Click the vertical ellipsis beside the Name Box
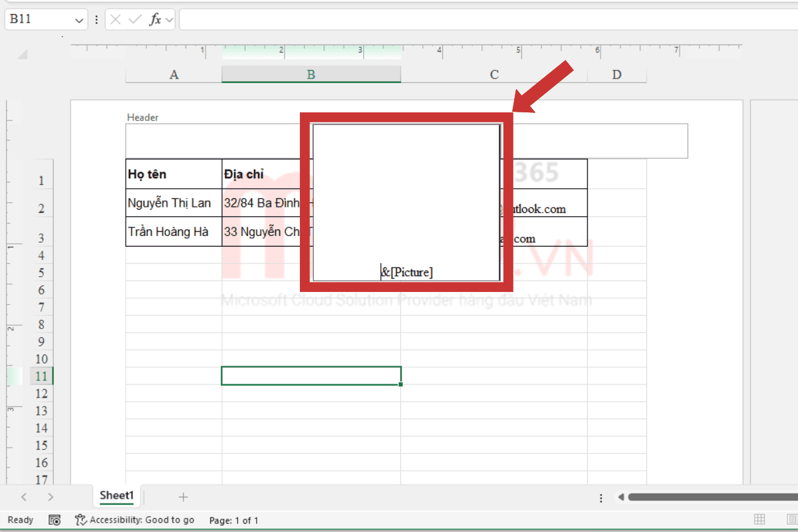This screenshot has height=532, width=798. pyautogui.click(x=96, y=19)
